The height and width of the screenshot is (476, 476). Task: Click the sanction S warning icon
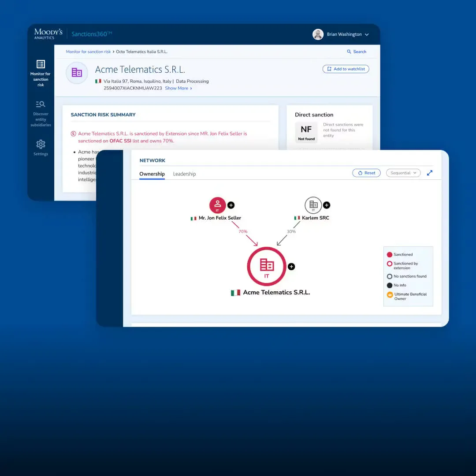[73, 134]
